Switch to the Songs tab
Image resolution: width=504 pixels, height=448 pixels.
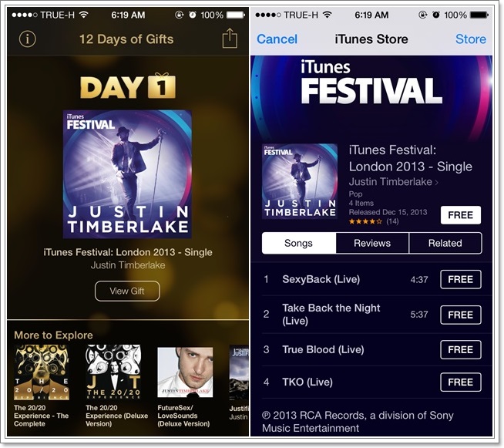[x=299, y=243]
